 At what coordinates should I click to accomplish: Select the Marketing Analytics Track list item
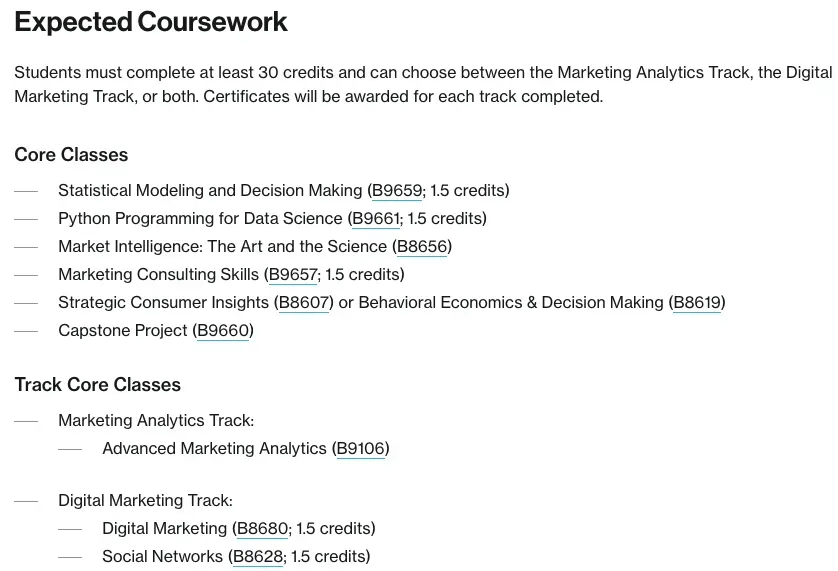click(156, 420)
